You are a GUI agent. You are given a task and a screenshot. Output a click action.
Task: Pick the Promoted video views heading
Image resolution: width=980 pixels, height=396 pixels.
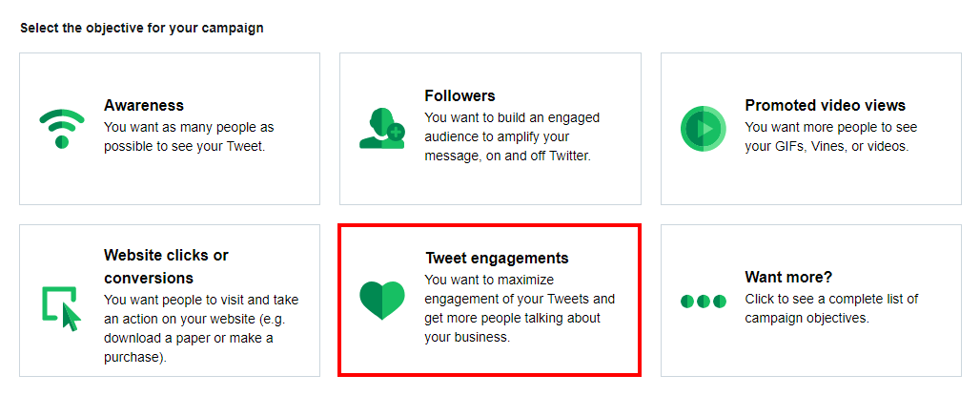[825, 105]
